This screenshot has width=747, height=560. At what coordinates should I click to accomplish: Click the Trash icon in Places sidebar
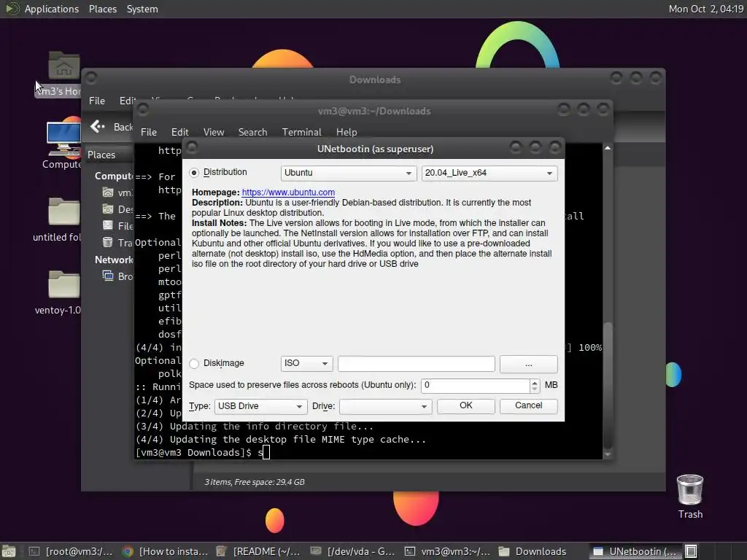point(108,242)
